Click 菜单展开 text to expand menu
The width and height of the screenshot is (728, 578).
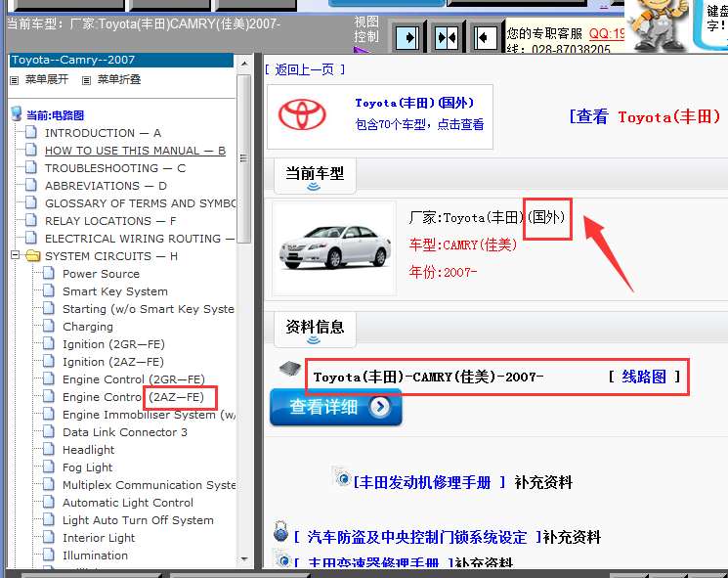click(47, 79)
